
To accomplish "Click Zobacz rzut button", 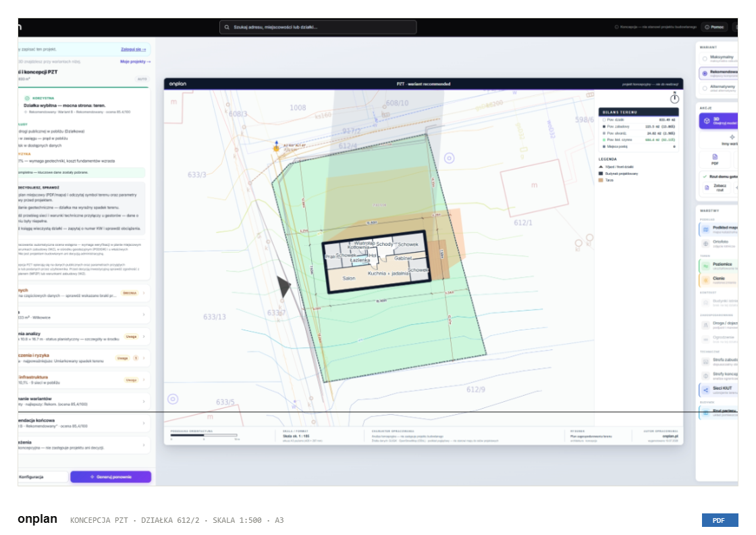I will click(716, 188).
